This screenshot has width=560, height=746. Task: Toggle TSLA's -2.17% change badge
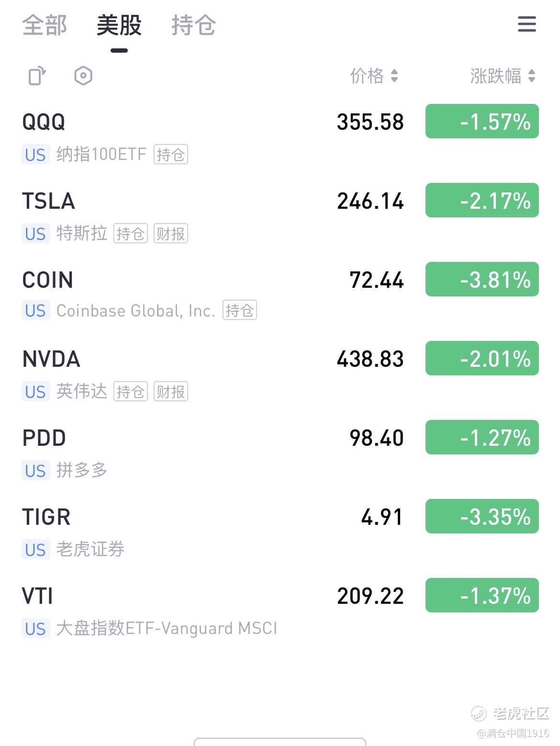click(x=482, y=200)
